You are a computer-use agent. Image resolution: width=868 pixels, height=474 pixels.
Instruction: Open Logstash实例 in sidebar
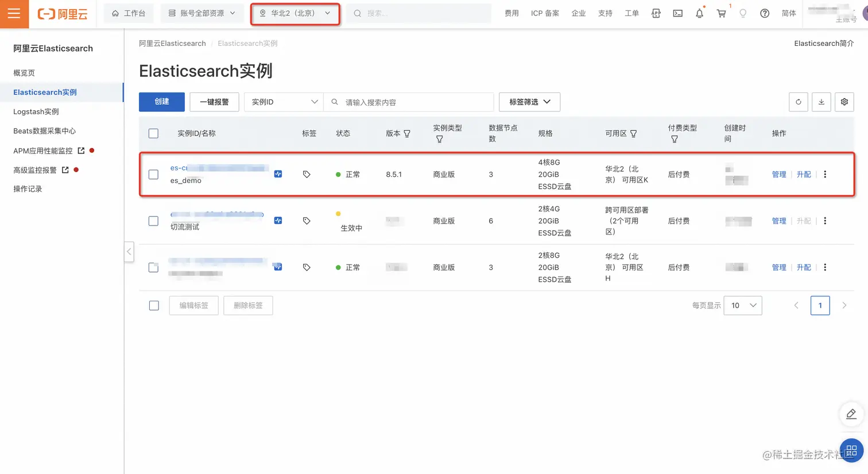[36, 112]
